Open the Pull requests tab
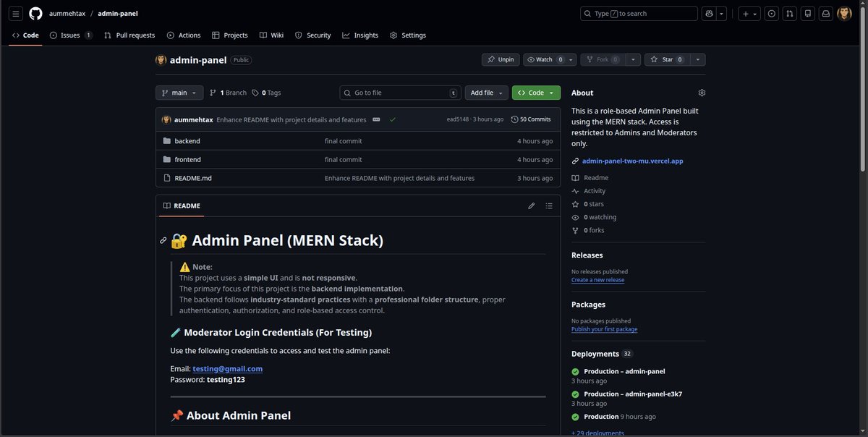Image resolution: width=868 pixels, height=437 pixels. click(x=129, y=35)
